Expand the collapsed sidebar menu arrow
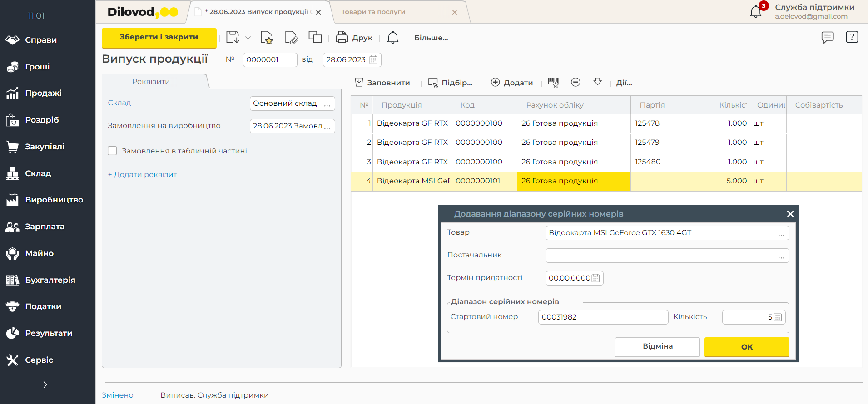 click(45, 385)
